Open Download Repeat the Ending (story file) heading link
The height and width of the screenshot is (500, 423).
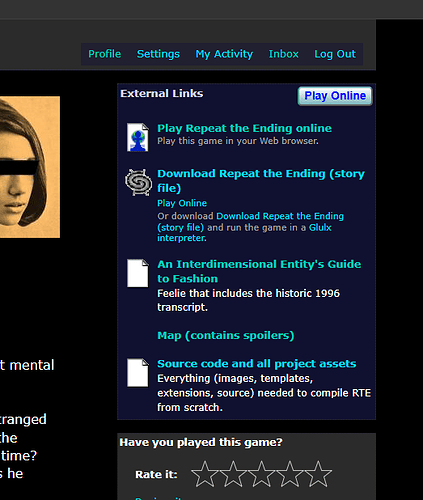coord(261,181)
